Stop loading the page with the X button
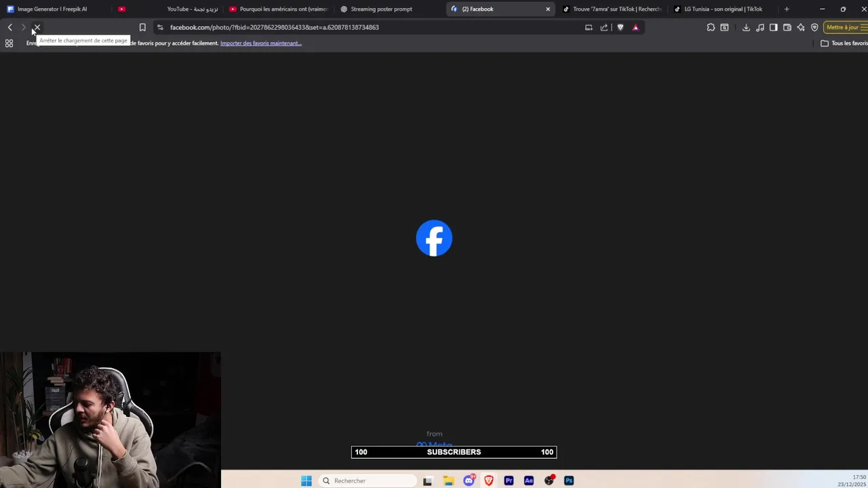The width and height of the screenshot is (868, 488). pyautogui.click(x=37, y=27)
